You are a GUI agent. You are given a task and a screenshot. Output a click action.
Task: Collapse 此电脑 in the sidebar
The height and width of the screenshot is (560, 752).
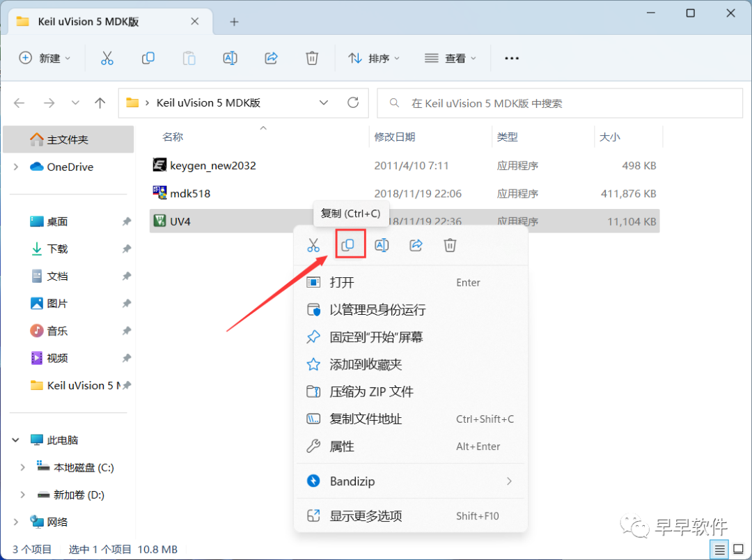[15, 440]
